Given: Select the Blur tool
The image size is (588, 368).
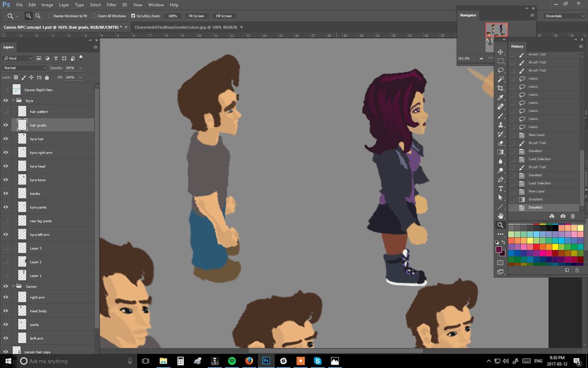Looking at the screenshot, I should 500,161.
